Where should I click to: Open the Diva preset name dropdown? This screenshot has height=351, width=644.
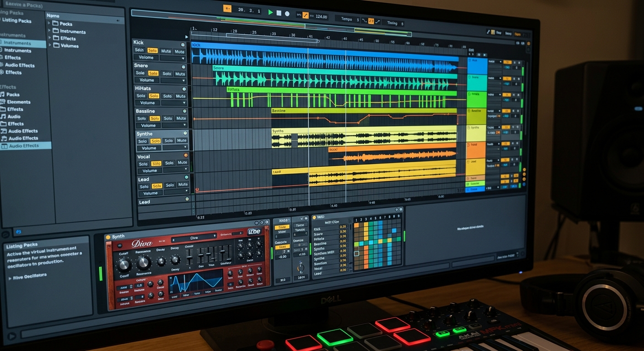click(x=194, y=238)
